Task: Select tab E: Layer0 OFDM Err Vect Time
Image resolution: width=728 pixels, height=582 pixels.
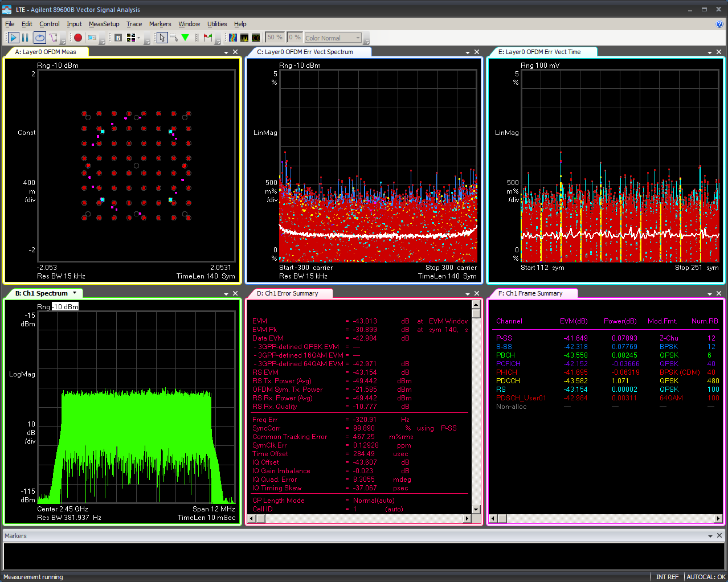Action: coord(543,52)
